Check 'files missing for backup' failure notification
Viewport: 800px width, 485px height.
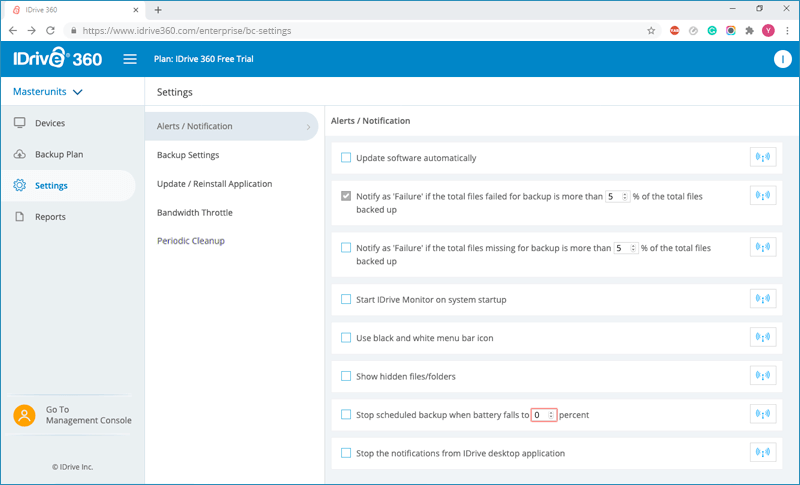[346, 247]
